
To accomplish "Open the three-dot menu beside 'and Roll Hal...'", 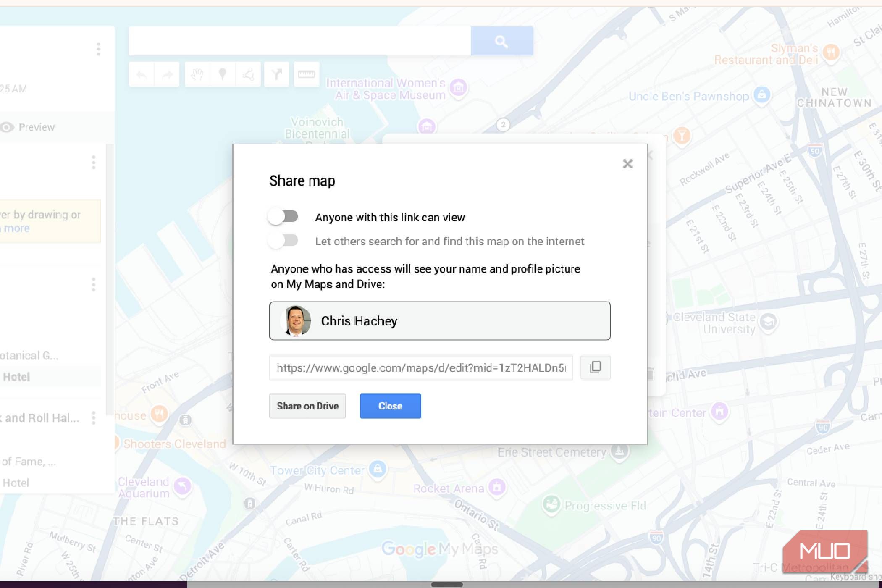I will pos(94,418).
